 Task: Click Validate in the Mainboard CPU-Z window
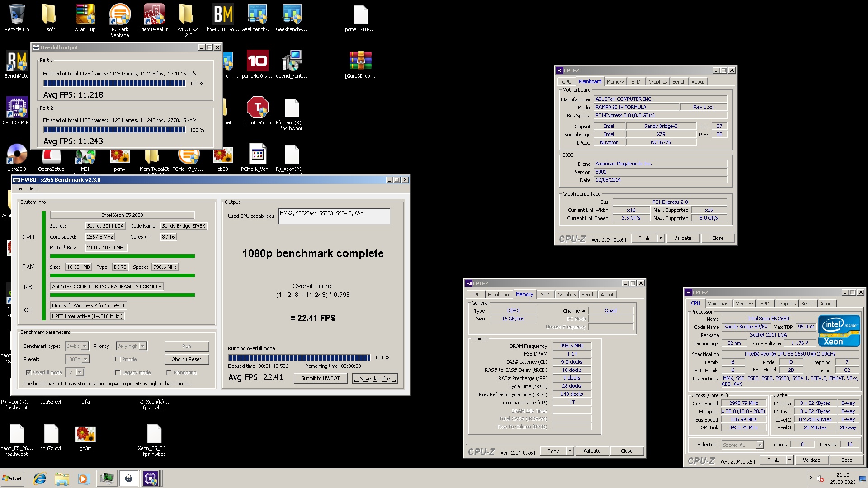point(683,238)
